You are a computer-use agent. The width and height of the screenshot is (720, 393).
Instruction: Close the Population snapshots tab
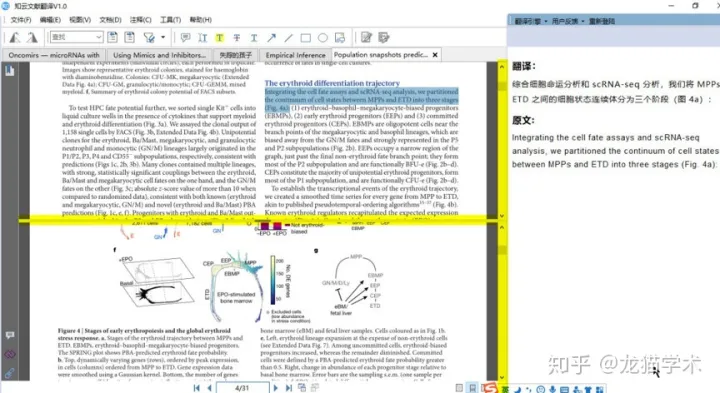(435, 55)
